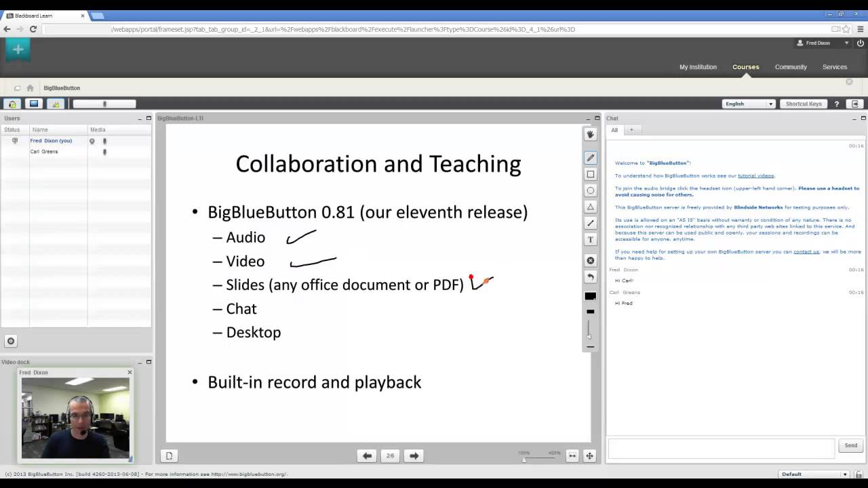
Task: Select the Pencil drawing tool
Action: tap(590, 157)
